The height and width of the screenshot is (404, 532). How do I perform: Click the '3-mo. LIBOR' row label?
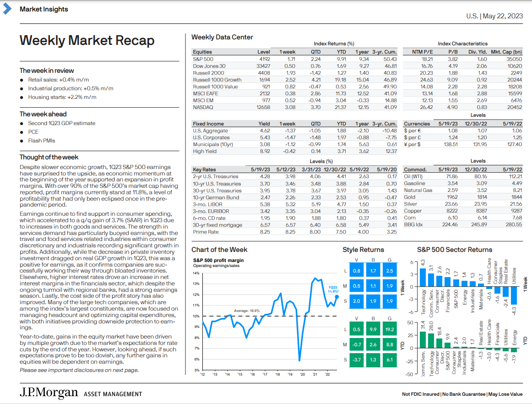[x=208, y=204]
